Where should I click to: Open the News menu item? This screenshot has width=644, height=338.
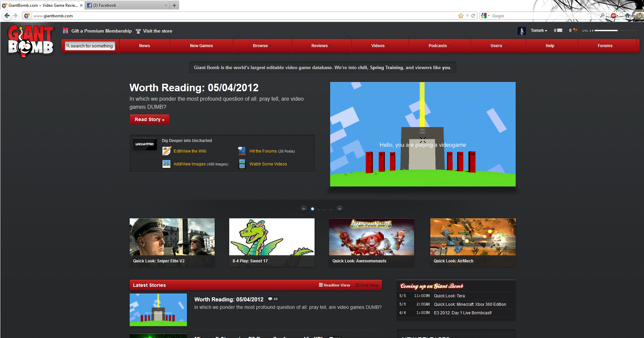[145, 46]
